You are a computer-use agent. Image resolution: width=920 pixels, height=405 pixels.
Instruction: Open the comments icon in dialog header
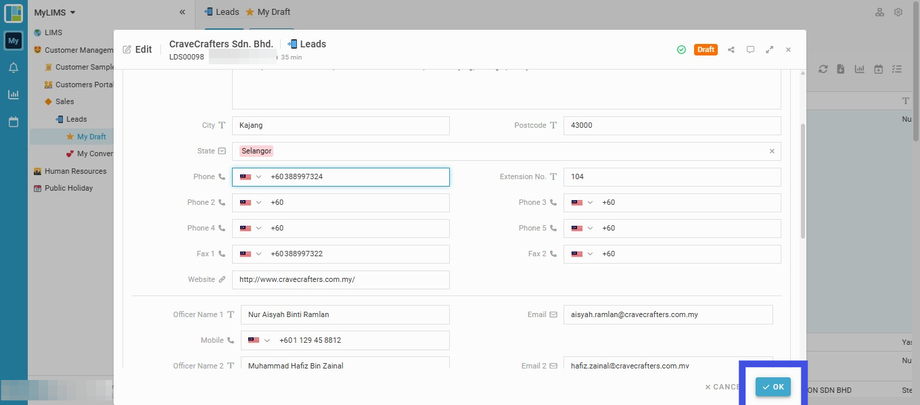click(750, 49)
